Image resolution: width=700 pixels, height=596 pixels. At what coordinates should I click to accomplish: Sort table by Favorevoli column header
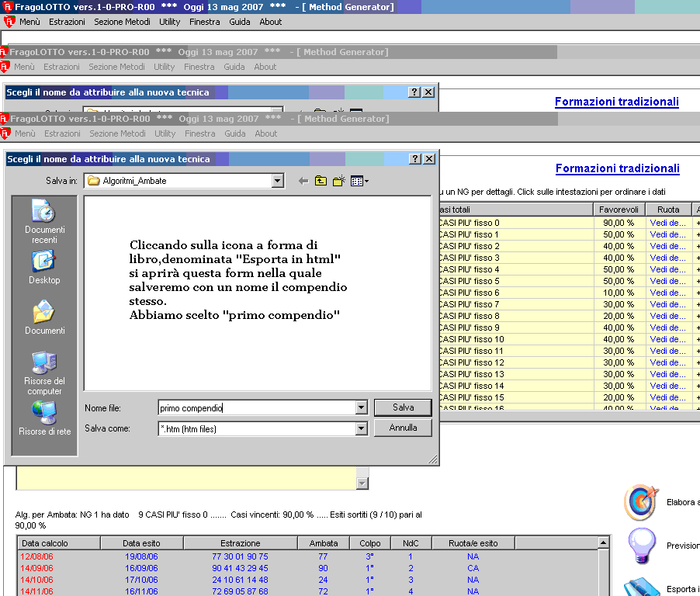coord(619,210)
